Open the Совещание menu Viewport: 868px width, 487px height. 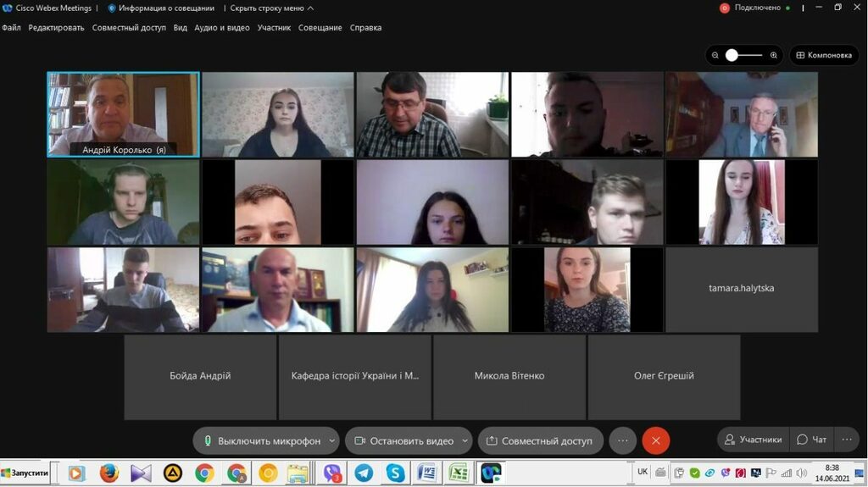coord(320,27)
